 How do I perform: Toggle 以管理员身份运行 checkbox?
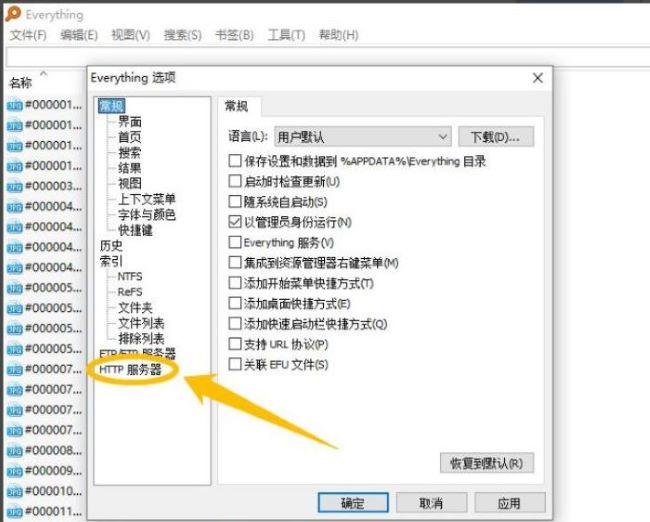tap(235, 222)
